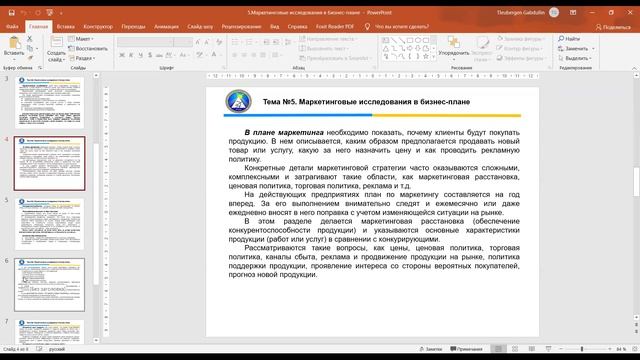Select slide 3 thumbnail
Screen dimensions: 640x360
(x=49, y=102)
